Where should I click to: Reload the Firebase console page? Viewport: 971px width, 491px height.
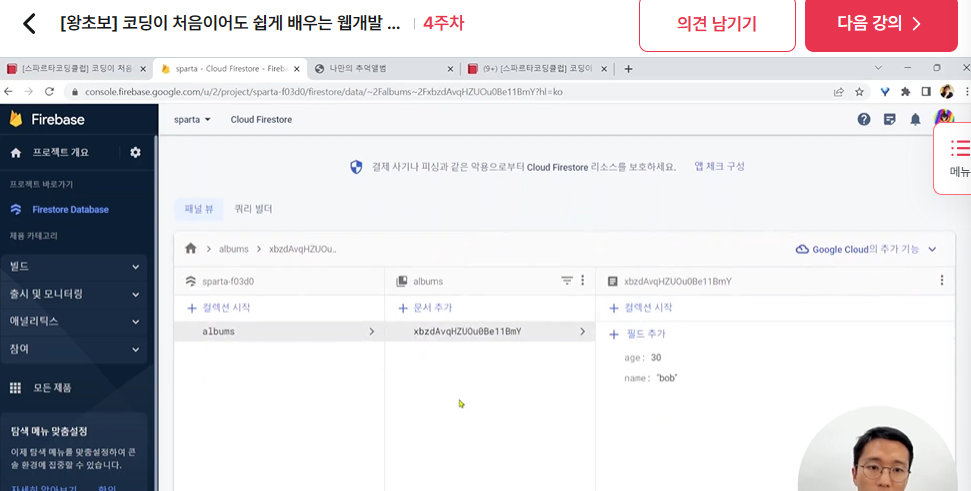[50, 92]
